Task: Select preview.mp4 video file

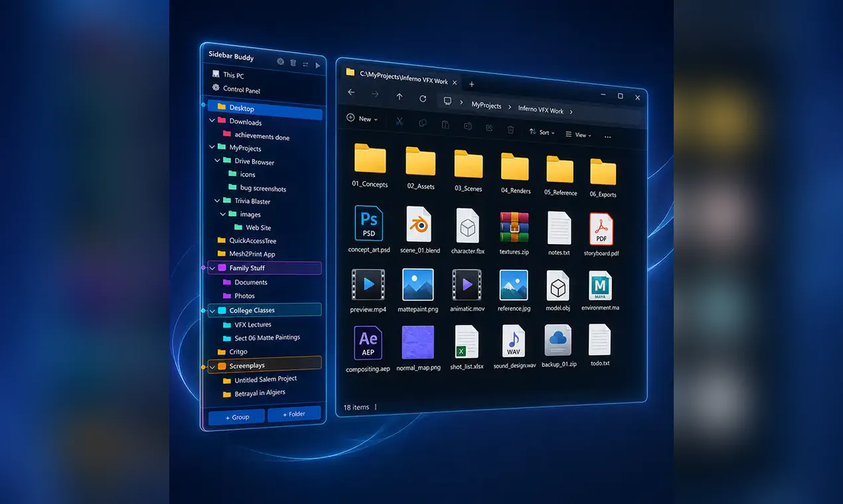Action: pos(368,290)
